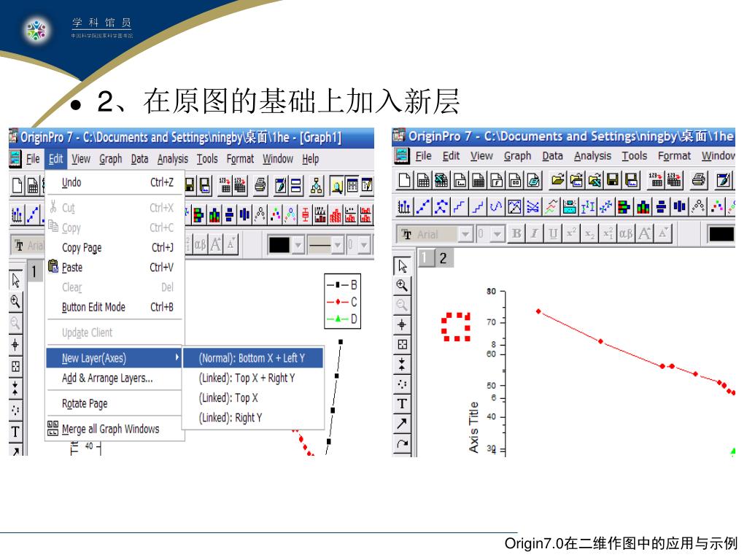This screenshot has width=747, height=560.
Task: Toggle Bold in the right window
Action: coord(516,234)
